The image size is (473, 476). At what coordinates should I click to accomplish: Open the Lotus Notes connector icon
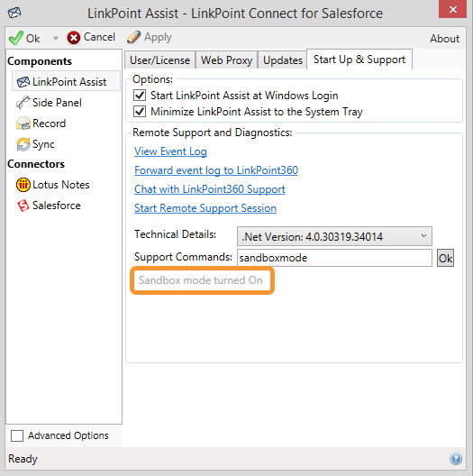23,185
